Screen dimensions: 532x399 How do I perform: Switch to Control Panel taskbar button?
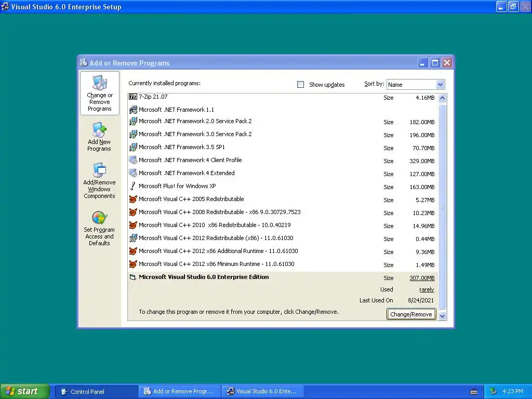click(96, 392)
